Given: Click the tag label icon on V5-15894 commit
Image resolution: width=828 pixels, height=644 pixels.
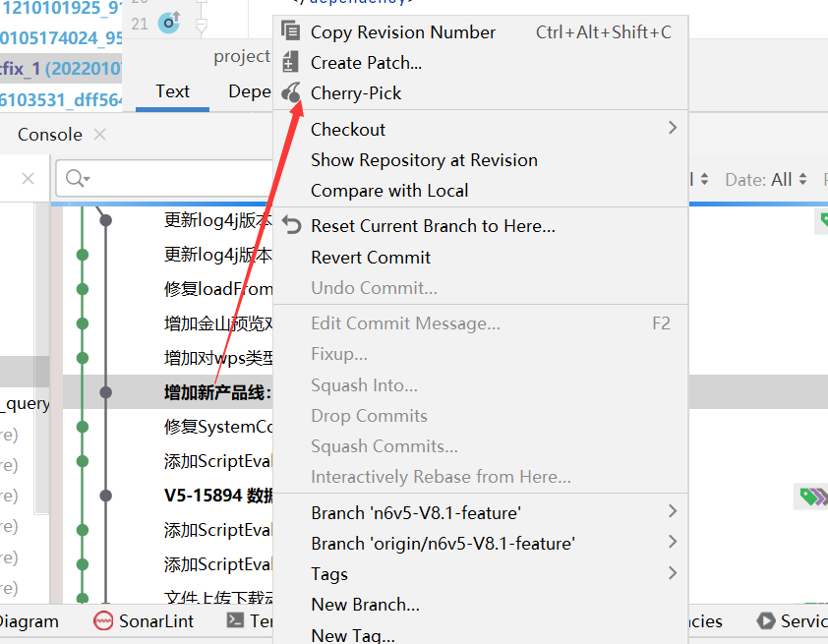Looking at the screenshot, I should (810, 497).
